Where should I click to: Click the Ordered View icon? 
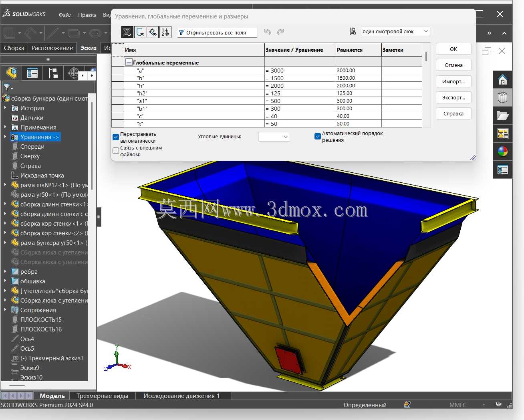pos(165,32)
